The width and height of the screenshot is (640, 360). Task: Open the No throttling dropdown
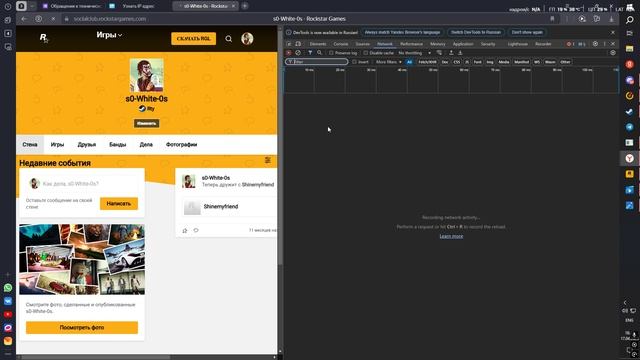[415, 53]
